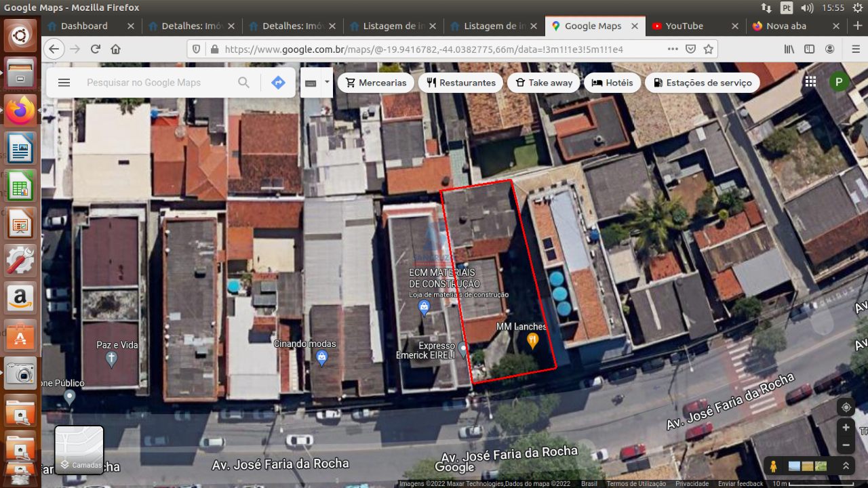This screenshot has height=488, width=868.
Task: Bookmark this page via the star icon
Action: [707, 48]
